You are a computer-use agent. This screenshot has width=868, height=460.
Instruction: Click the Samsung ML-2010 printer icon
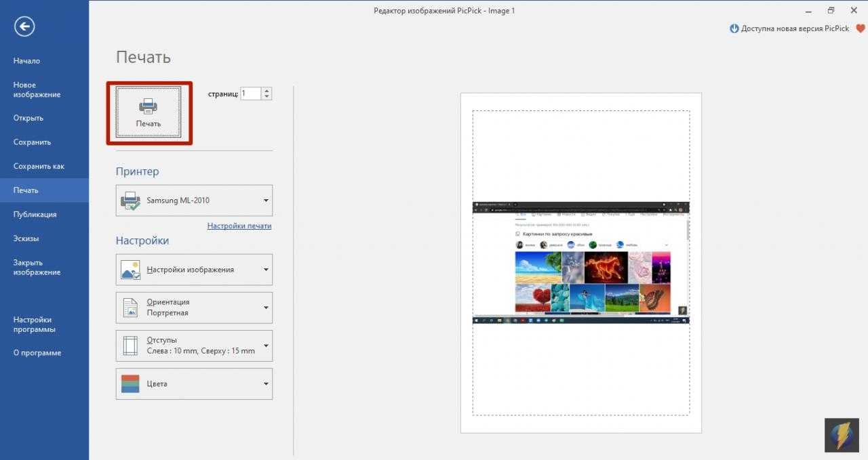pyautogui.click(x=130, y=201)
